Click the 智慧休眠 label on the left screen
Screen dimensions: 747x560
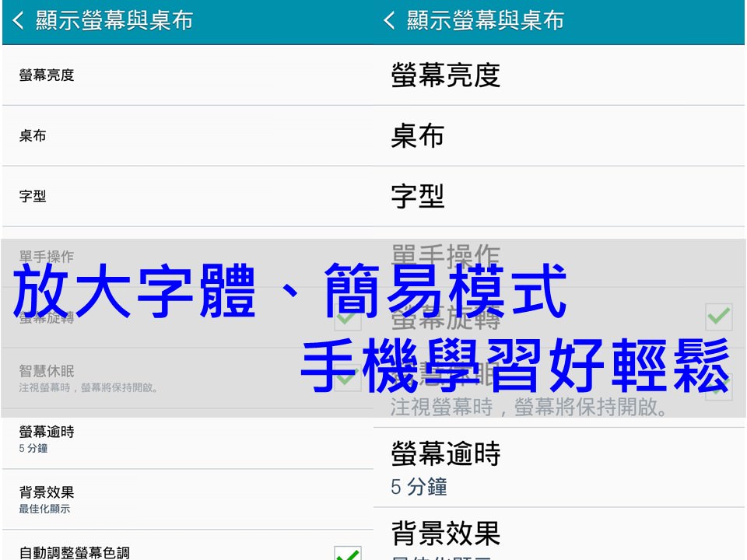click(x=47, y=371)
